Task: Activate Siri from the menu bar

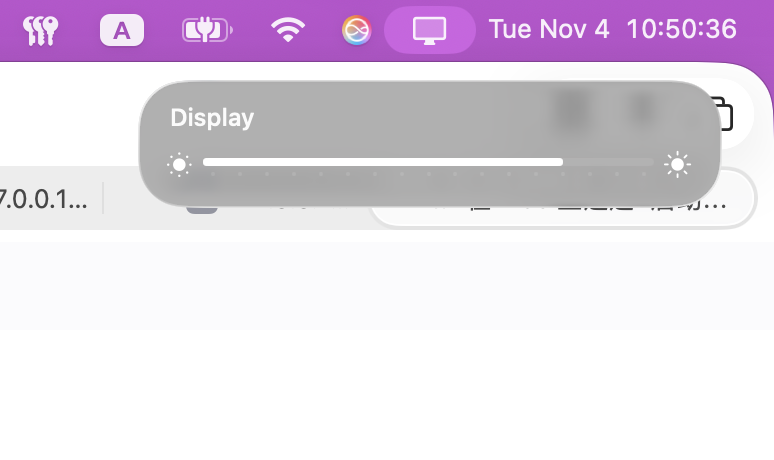Action: pos(356,30)
